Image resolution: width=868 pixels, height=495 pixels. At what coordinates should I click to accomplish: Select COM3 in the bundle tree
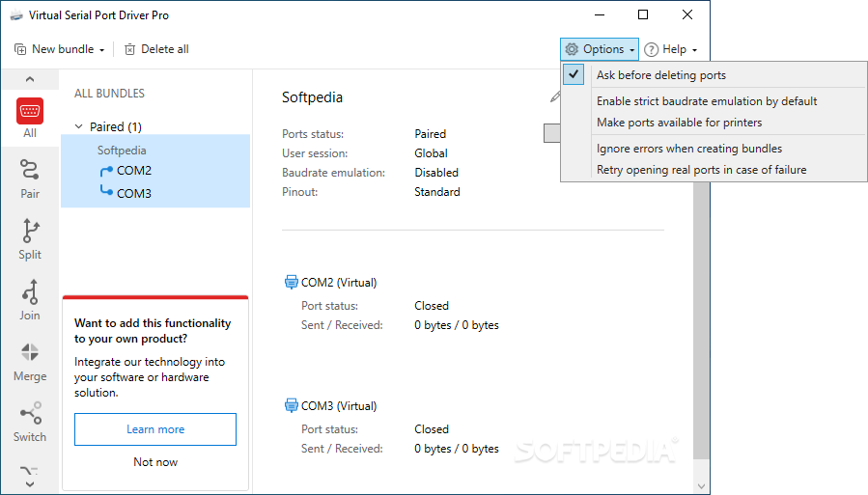point(134,194)
